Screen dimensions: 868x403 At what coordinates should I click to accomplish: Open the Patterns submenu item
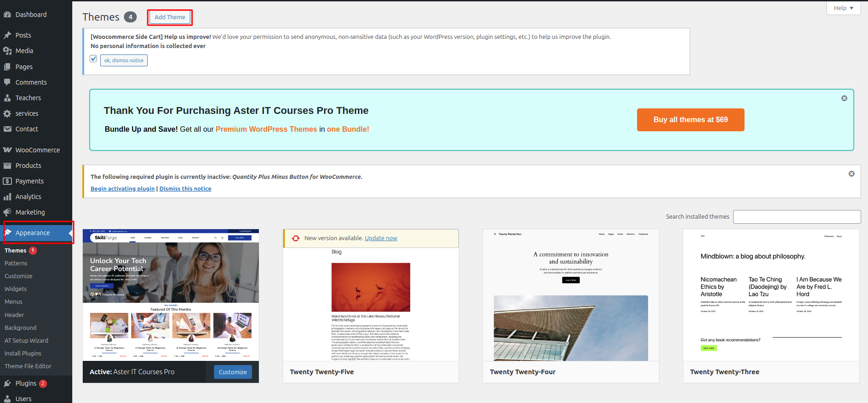tap(16, 263)
